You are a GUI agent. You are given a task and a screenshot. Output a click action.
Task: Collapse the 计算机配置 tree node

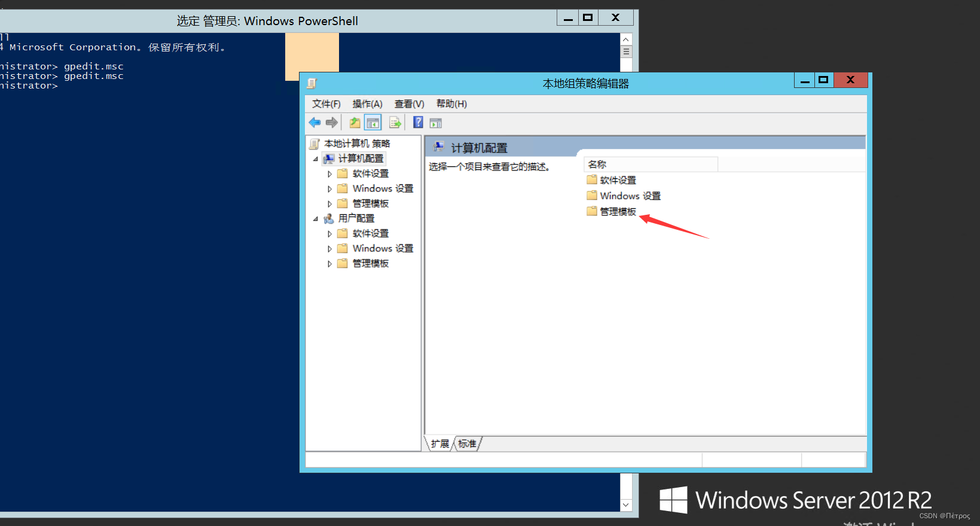(316, 159)
